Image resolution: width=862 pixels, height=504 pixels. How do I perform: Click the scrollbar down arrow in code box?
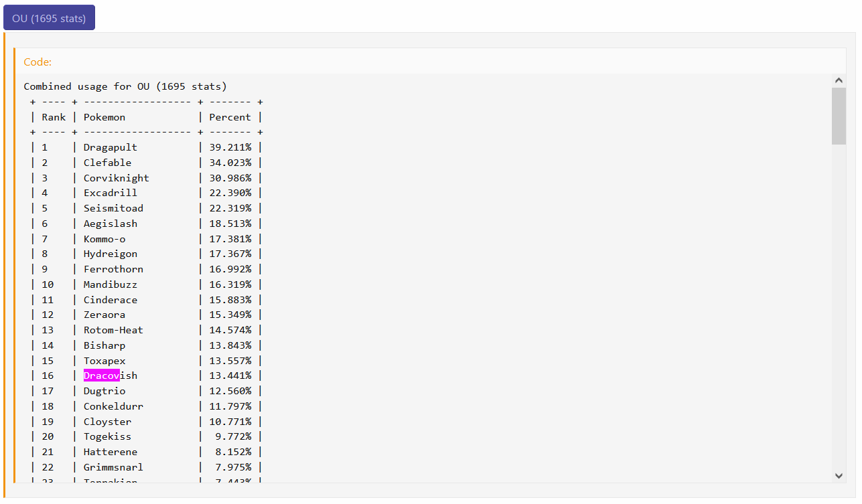pyautogui.click(x=839, y=475)
